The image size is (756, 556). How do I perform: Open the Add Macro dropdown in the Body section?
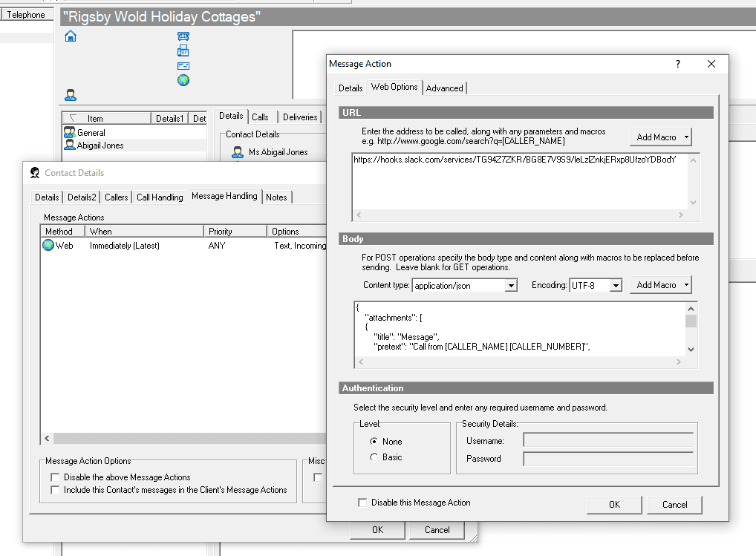tap(660, 285)
